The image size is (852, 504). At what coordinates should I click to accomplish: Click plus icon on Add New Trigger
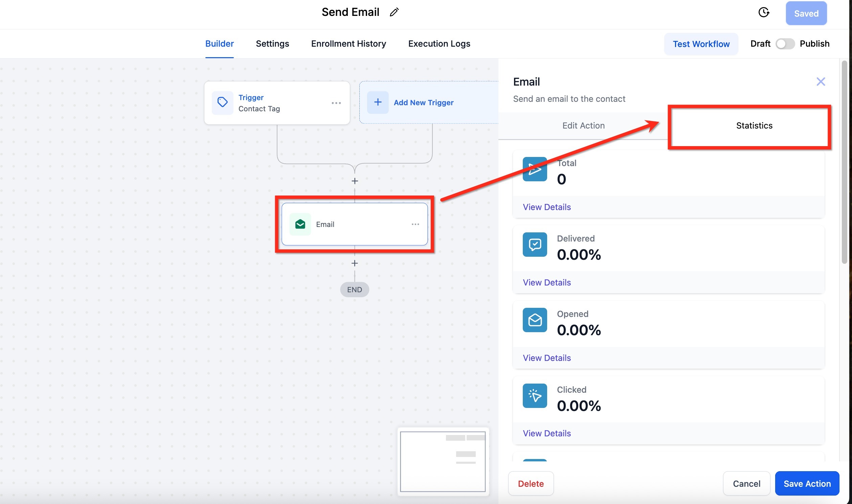(x=377, y=102)
